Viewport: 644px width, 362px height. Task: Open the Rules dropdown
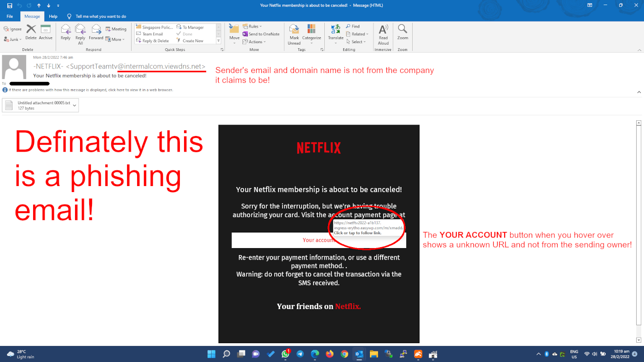(x=252, y=26)
